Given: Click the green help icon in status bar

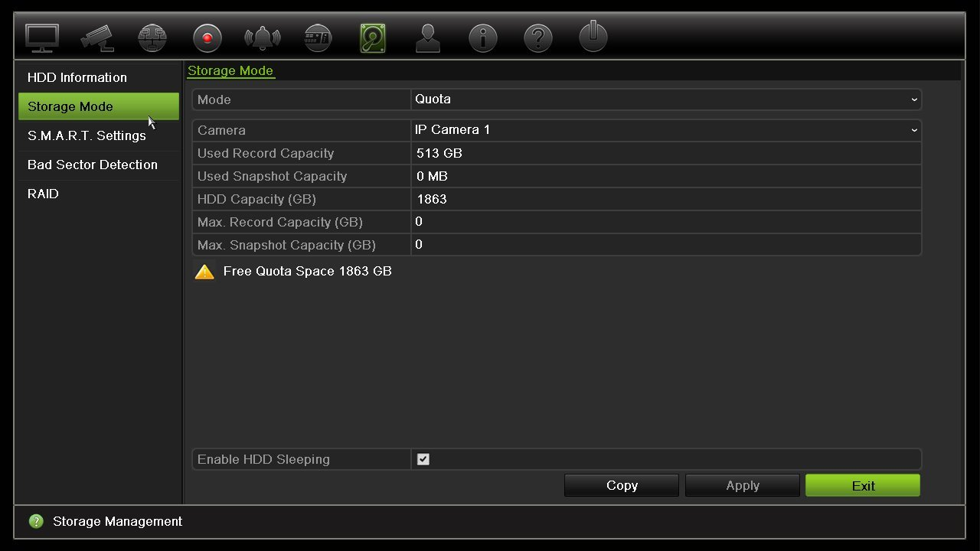Looking at the screenshot, I should pos(36,521).
